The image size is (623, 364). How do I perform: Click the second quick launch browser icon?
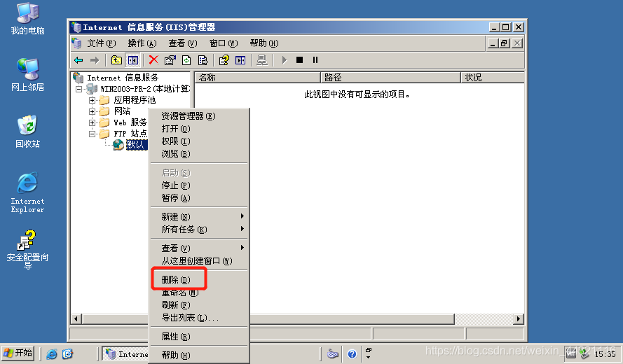pyautogui.click(x=67, y=353)
